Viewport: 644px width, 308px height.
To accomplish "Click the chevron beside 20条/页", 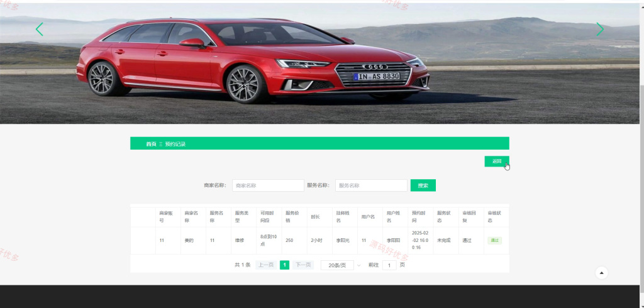I will [x=358, y=265].
